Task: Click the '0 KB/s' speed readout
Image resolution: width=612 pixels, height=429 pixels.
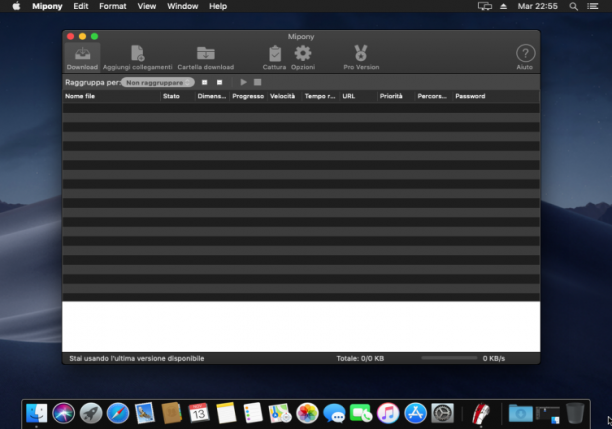Action: (494, 358)
